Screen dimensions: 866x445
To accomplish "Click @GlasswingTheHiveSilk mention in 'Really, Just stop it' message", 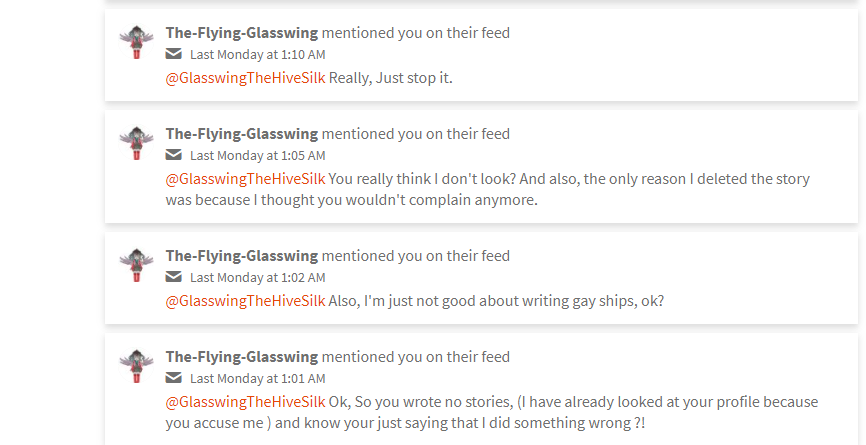I will 245,77.
